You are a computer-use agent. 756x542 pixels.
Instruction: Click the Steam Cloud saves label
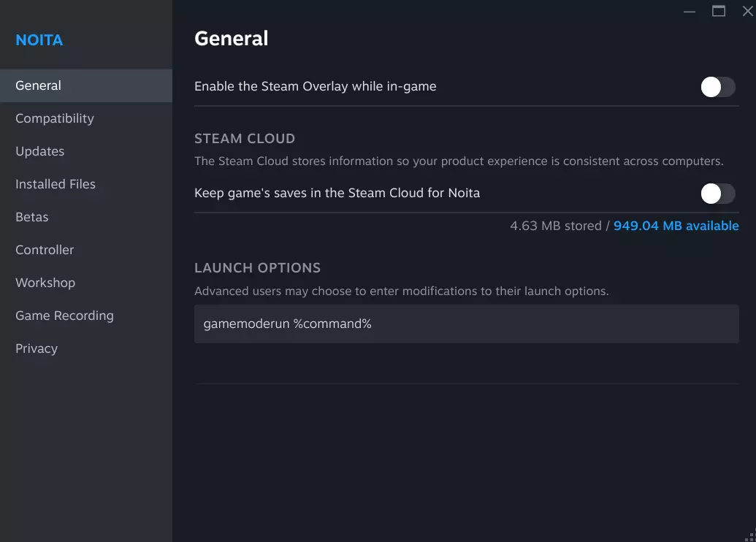tap(337, 193)
